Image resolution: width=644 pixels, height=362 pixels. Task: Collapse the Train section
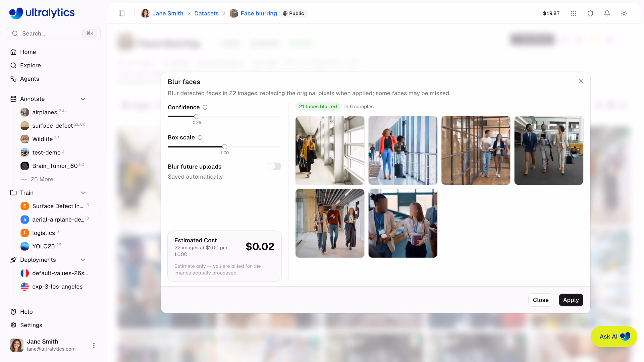[83, 193]
